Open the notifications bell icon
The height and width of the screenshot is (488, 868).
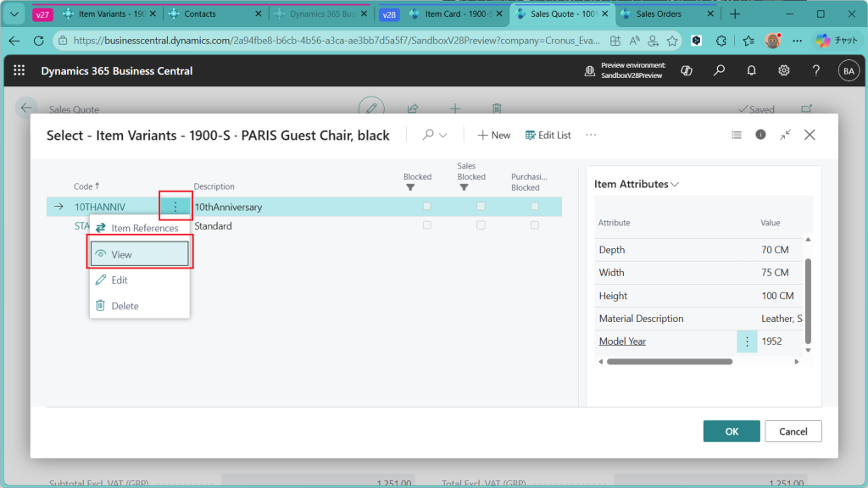click(751, 71)
